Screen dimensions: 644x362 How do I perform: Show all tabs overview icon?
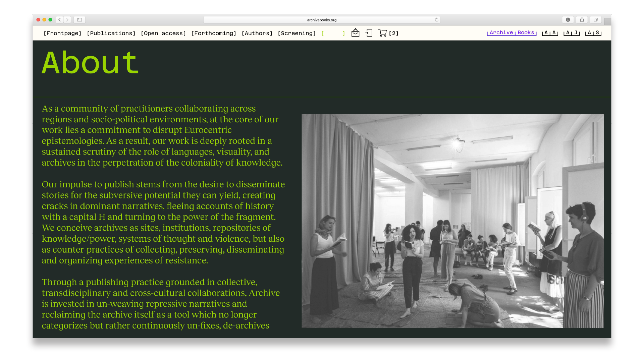click(x=596, y=20)
